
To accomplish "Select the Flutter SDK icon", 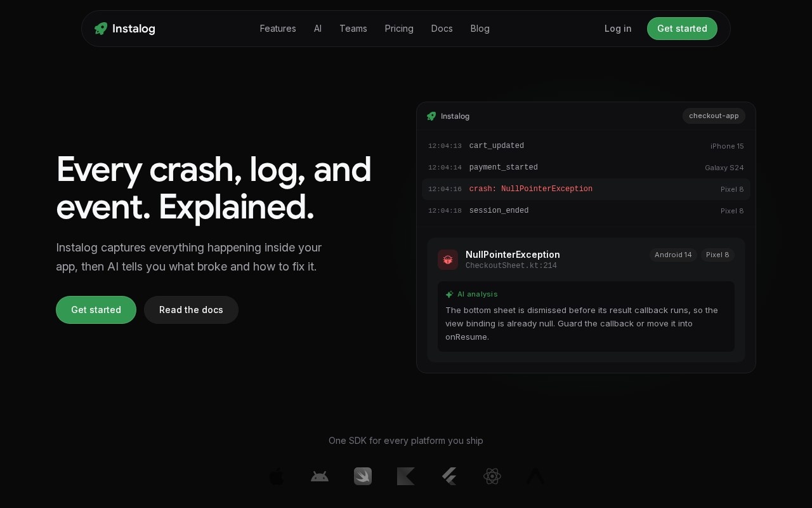I will click(449, 476).
